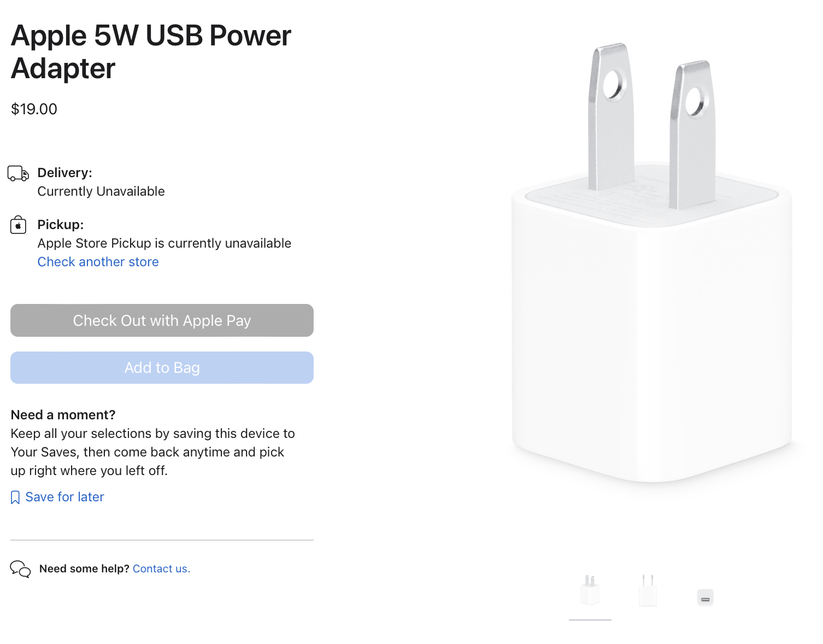Click the $19.00 price text
This screenshot has width=823, height=644.
pos(34,109)
